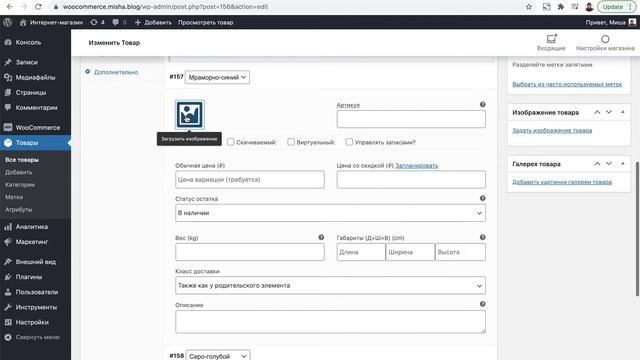Screen dimensions: 640x360
Task: Open Медиафайлы in the sidebar
Action: click(36, 77)
